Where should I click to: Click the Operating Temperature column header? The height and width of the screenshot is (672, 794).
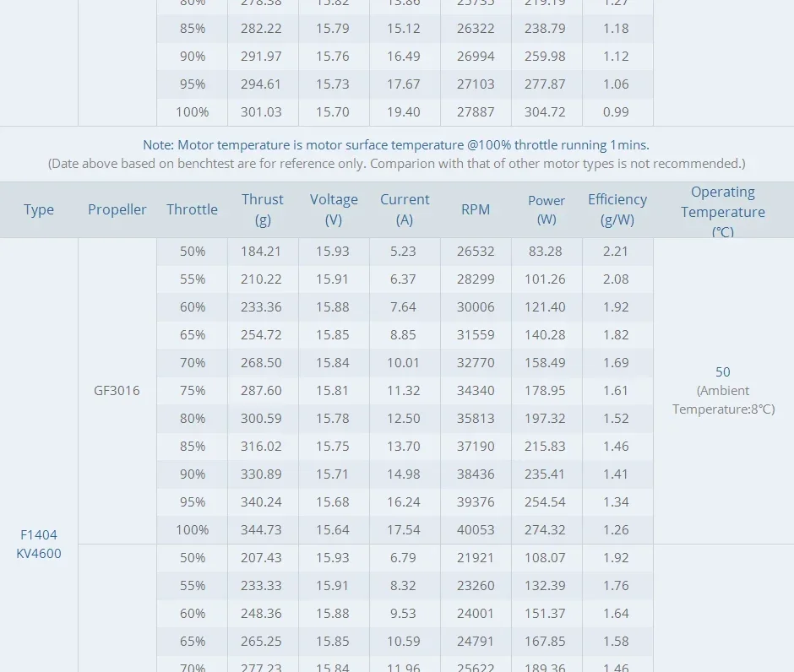(723, 211)
